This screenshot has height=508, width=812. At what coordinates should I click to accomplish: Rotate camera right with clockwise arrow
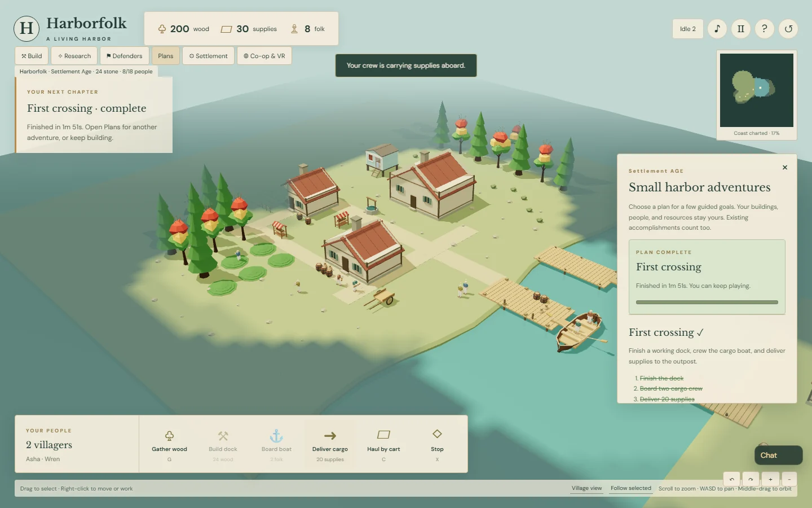click(x=751, y=479)
